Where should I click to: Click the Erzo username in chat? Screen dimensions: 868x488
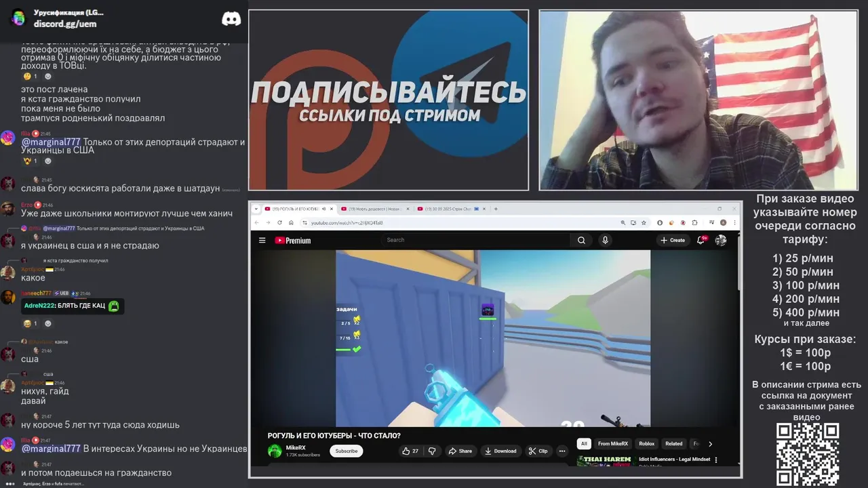pos(26,205)
